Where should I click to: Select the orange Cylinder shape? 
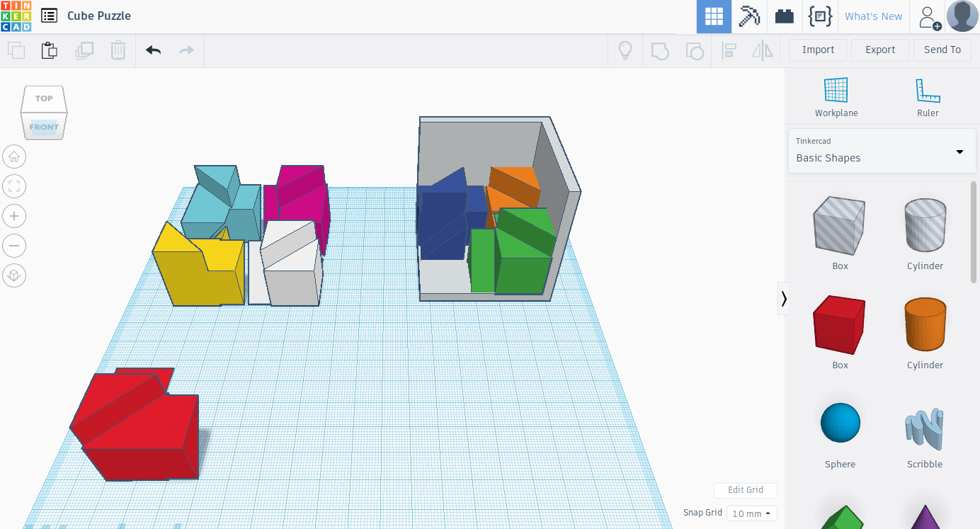(925, 324)
